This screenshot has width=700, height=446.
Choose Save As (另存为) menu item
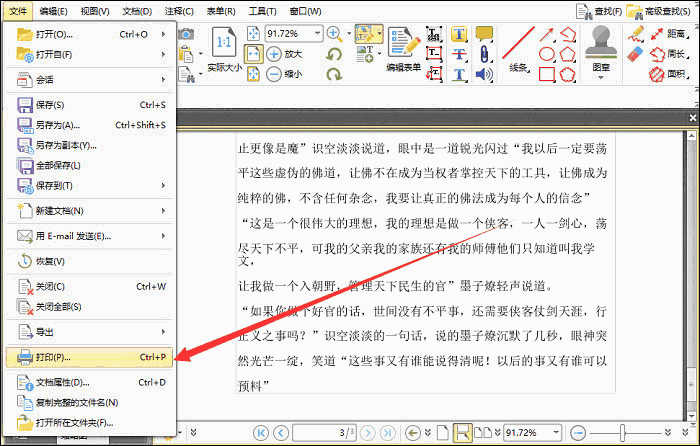[89, 125]
